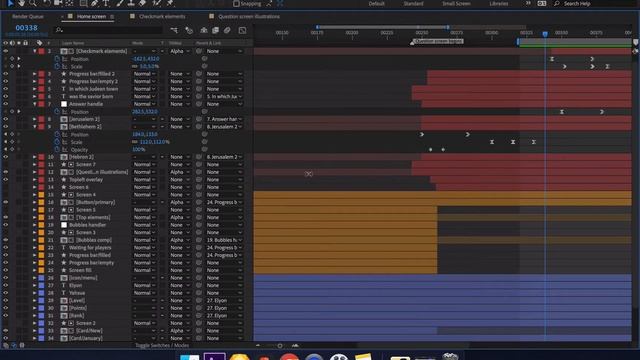The width and height of the screenshot is (640, 360).
Task: Select the Hand tool
Action: point(21,3)
